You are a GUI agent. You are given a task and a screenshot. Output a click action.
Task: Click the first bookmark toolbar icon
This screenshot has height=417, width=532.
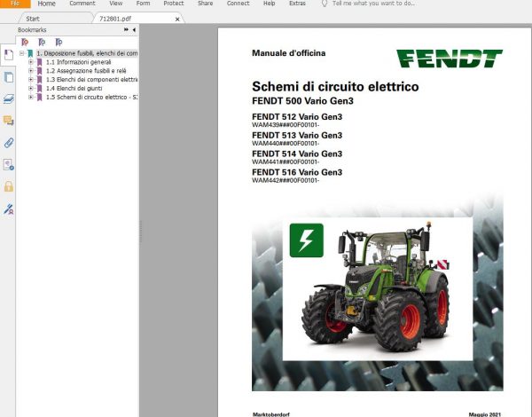pos(25,42)
